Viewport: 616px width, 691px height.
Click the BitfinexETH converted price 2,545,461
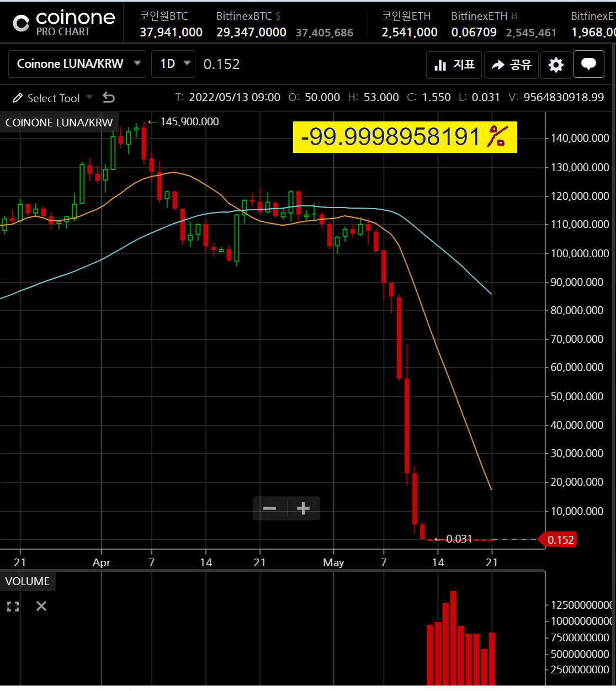point(531,33)
